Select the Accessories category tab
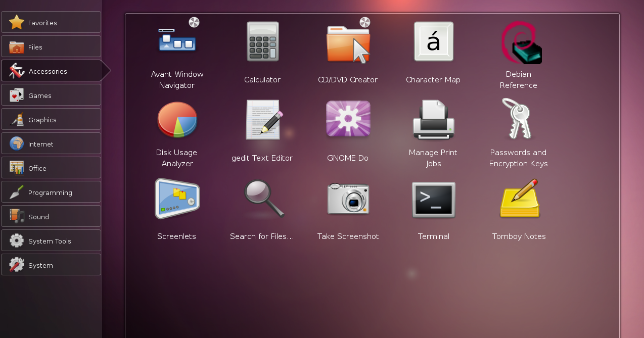Viewport: 644px width, 338px height. (x=56, y=71)
